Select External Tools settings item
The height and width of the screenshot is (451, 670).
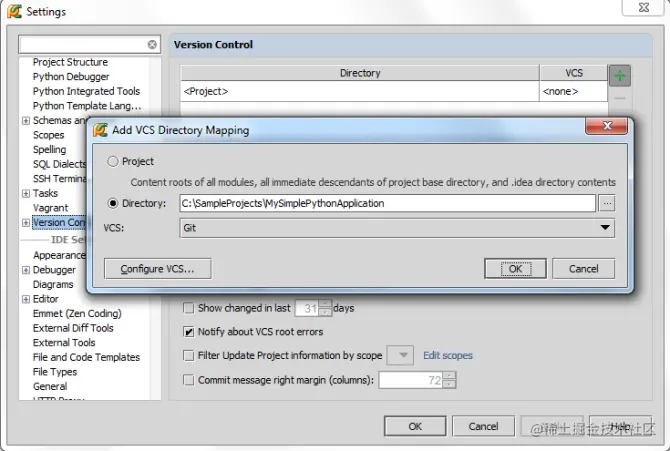[64, 343]
